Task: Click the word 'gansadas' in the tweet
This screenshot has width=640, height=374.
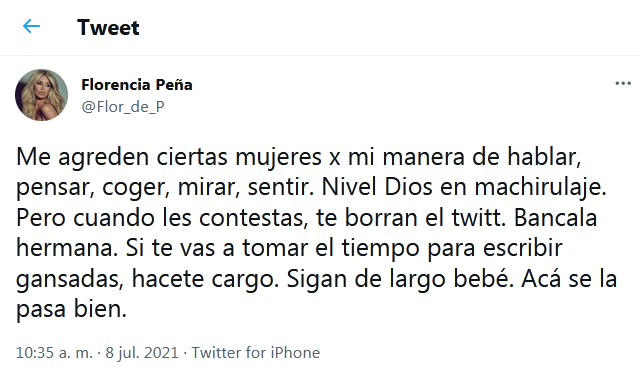Action: pyautogui.click(x=70, y=280)
